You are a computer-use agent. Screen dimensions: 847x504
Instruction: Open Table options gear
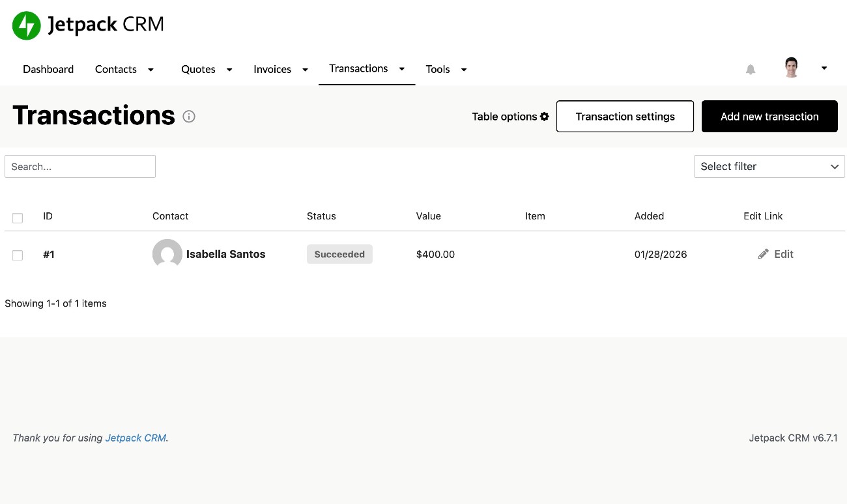pyautogui.click(x=545, y=117)
